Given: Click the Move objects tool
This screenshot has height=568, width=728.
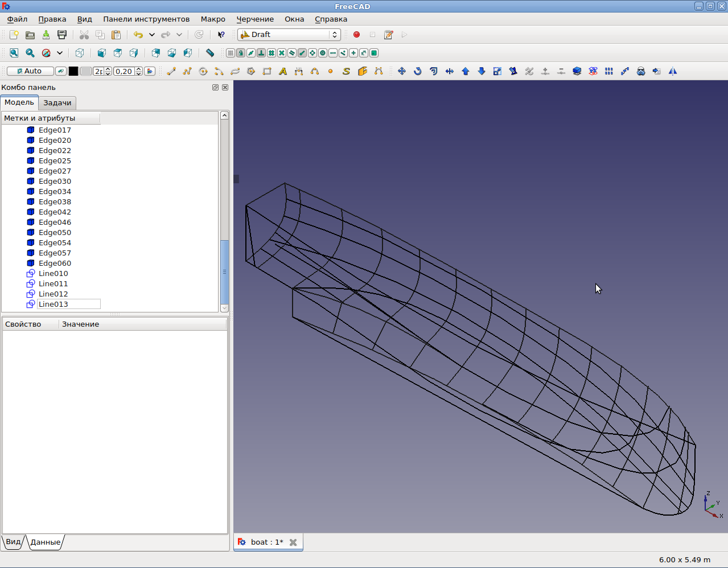Looking at the screenshot, I should (402, 71).
